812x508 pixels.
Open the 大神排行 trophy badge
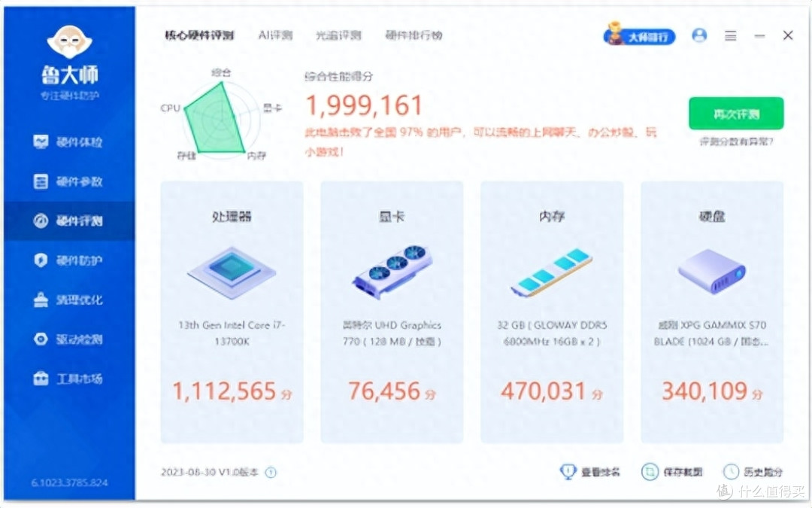point(640,35)
